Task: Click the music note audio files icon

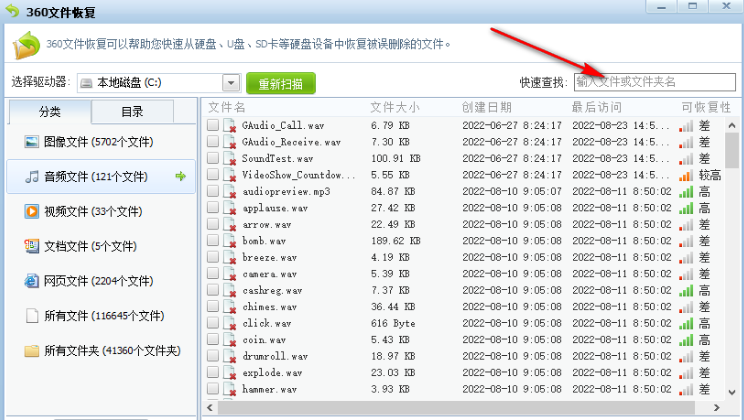Action: pyautogui.click(x=32, y=177)
